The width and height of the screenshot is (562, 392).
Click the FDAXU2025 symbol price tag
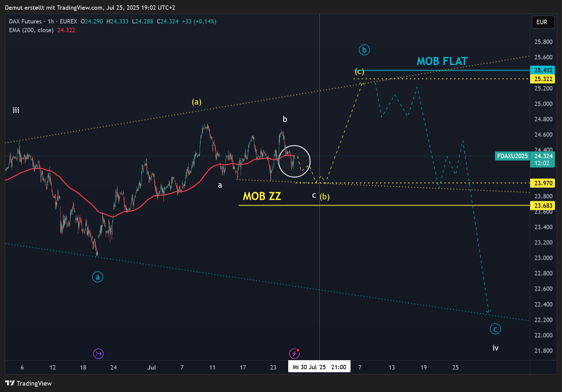point(512,156)
